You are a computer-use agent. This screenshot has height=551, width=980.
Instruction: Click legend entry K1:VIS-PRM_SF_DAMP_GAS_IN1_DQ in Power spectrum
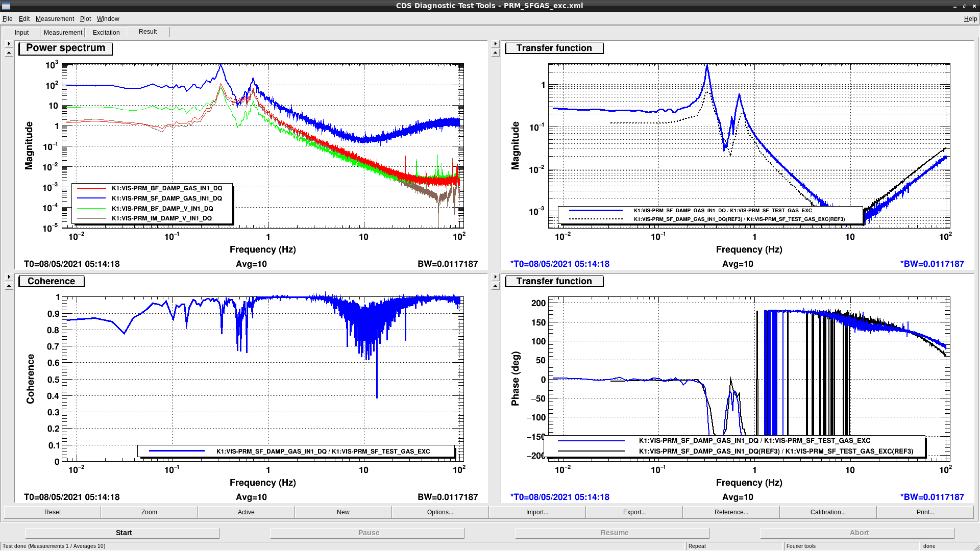click(167, 198)
